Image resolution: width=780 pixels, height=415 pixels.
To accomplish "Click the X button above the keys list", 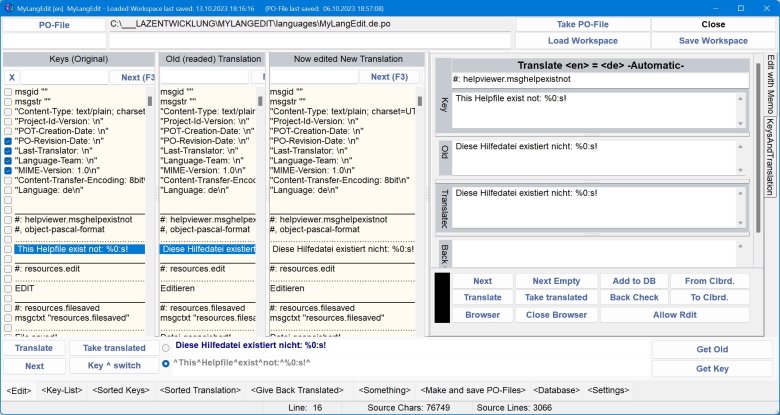I will point(12,77).
